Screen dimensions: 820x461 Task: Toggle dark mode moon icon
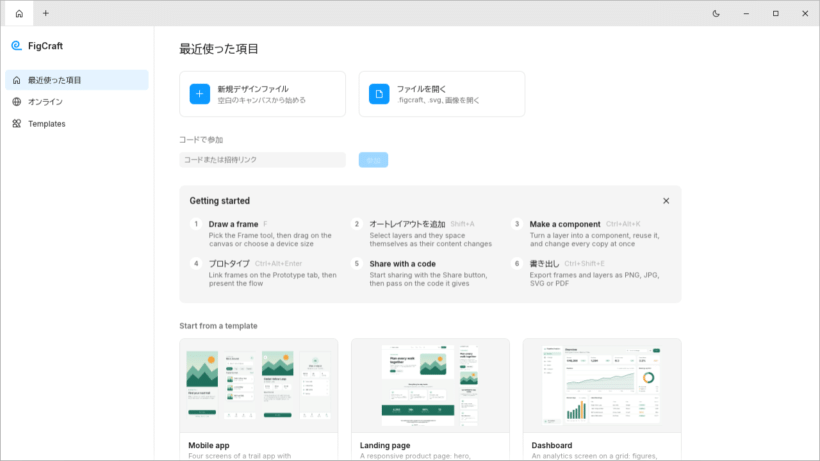click(716, 14)
